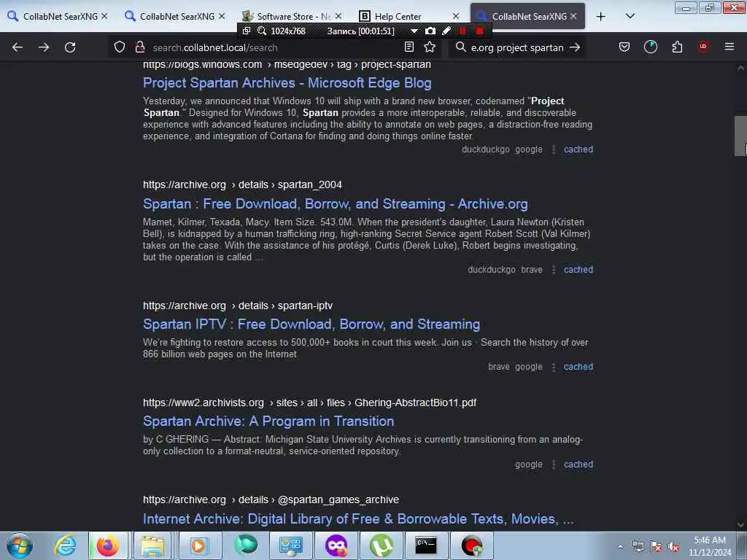
Task: Select the recorder pencil draw tool
Action: 446,31
